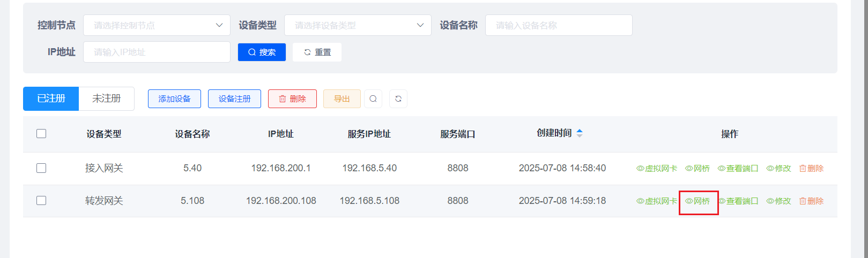
Task: Click the service IP 192.168.5.40
Action: [x=369, y=168]
